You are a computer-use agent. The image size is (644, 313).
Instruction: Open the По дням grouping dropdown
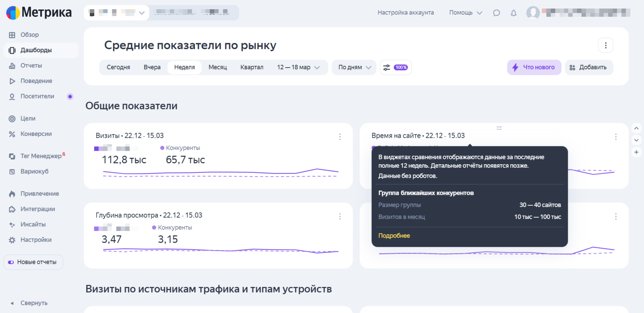click(x=353, y=67)
